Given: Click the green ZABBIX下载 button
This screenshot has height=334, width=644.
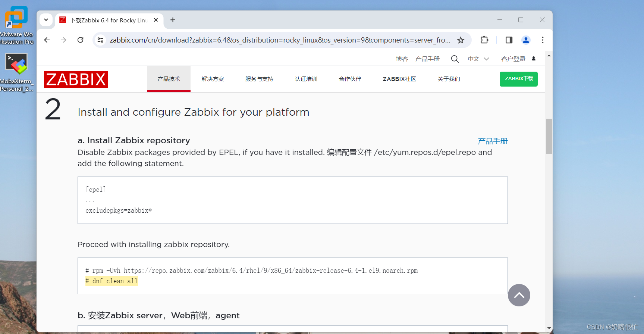Looking at the screenshot, I should pyautogui.click(x=518, y=79).
